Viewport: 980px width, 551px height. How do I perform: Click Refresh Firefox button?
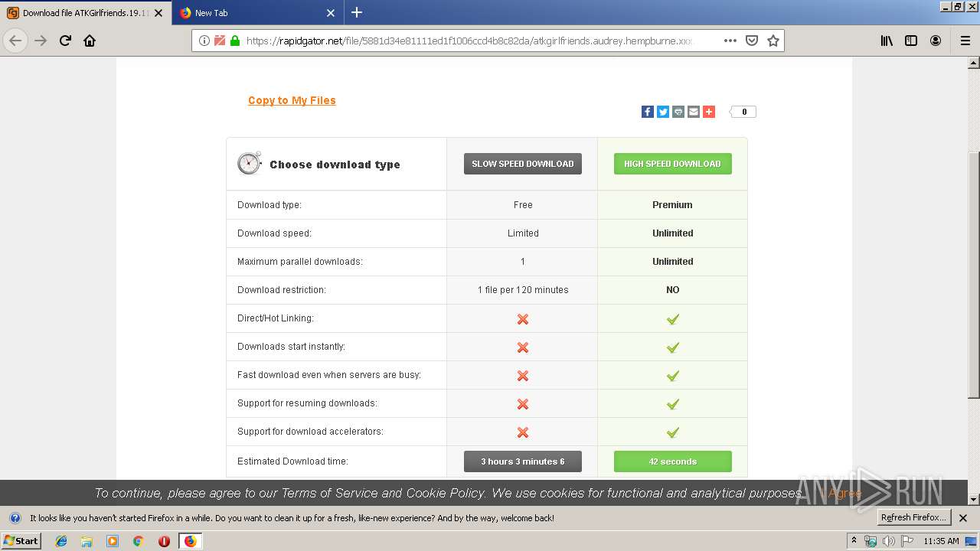pos(913,517)
